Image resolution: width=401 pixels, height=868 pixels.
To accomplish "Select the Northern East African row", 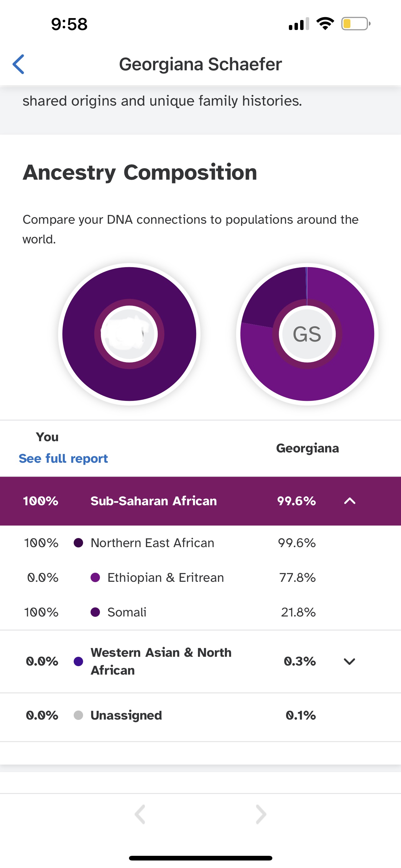I will 200,543.
